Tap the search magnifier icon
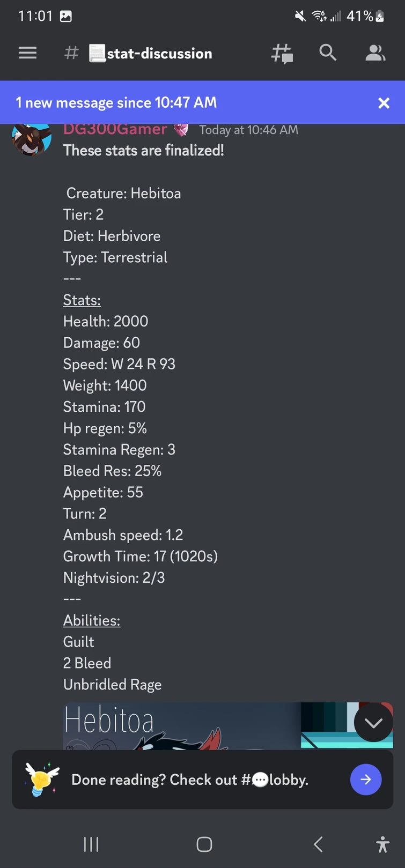 point(328,53)
